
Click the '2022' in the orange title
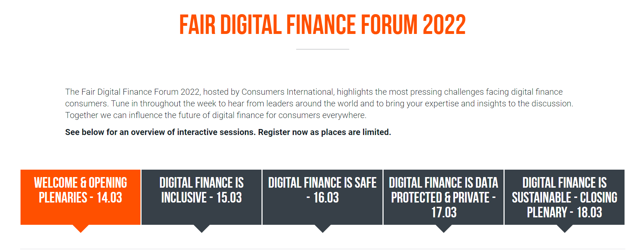coord(444,25)
